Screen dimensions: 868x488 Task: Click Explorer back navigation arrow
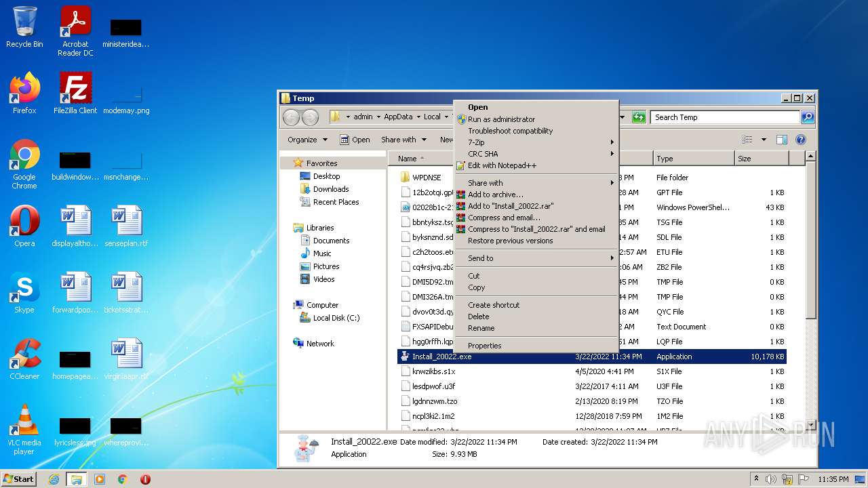point(291,117)
